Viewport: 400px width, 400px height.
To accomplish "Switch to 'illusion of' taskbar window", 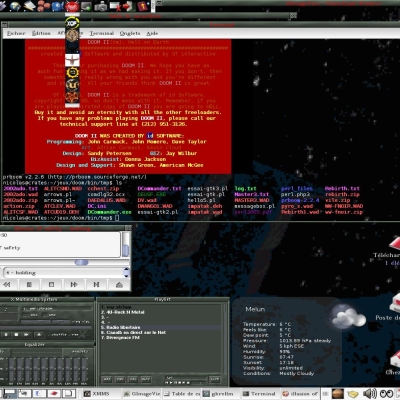I will tap(300, 394).
